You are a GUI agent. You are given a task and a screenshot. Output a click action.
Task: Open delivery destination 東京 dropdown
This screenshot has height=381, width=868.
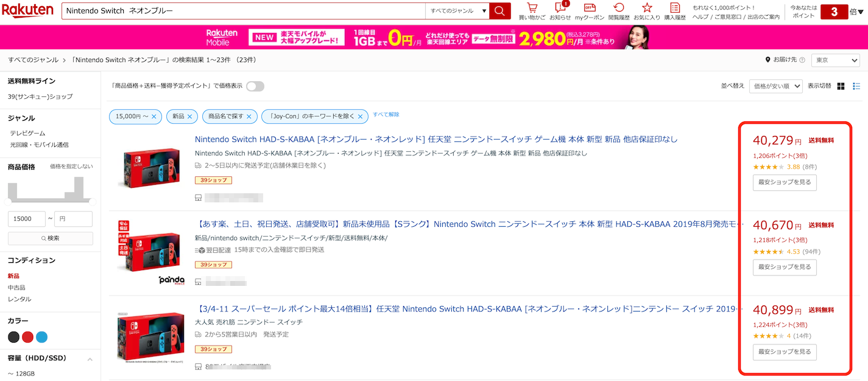pyautogui.click(x=835, y=60)
